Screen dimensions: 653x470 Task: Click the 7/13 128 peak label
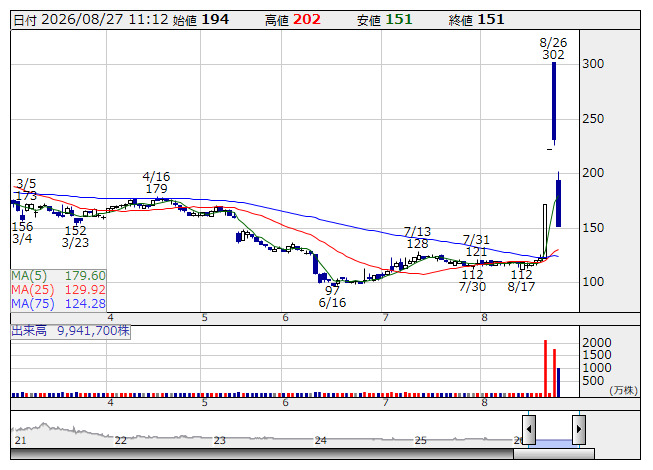pyautogui.click(x=417, y=238)
